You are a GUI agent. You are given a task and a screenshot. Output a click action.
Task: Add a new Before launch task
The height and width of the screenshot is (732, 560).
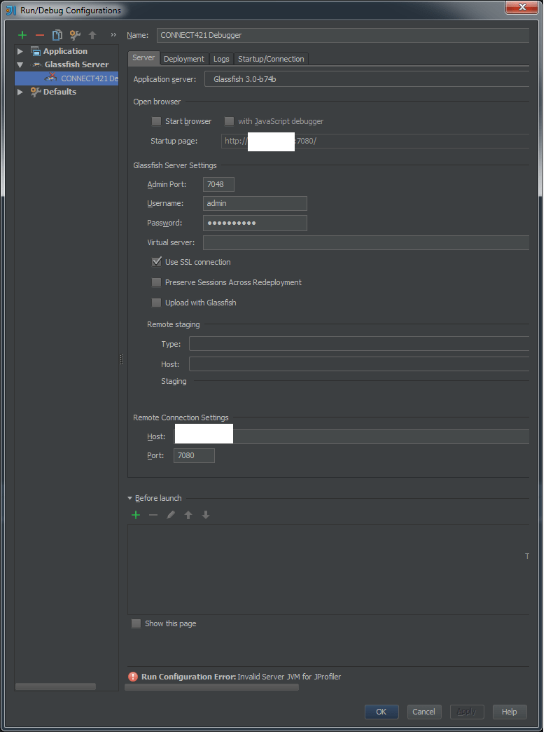click(135, 515)
